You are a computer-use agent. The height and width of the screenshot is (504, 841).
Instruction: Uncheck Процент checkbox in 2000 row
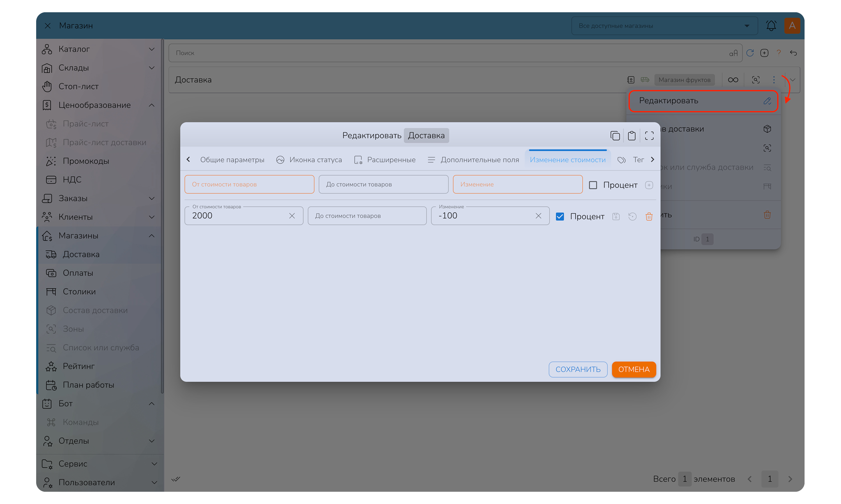coord(560,216)
